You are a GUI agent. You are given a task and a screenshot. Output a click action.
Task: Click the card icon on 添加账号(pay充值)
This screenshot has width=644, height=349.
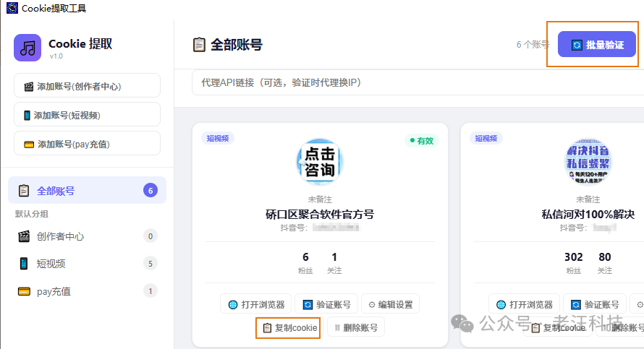pos(29,145)
